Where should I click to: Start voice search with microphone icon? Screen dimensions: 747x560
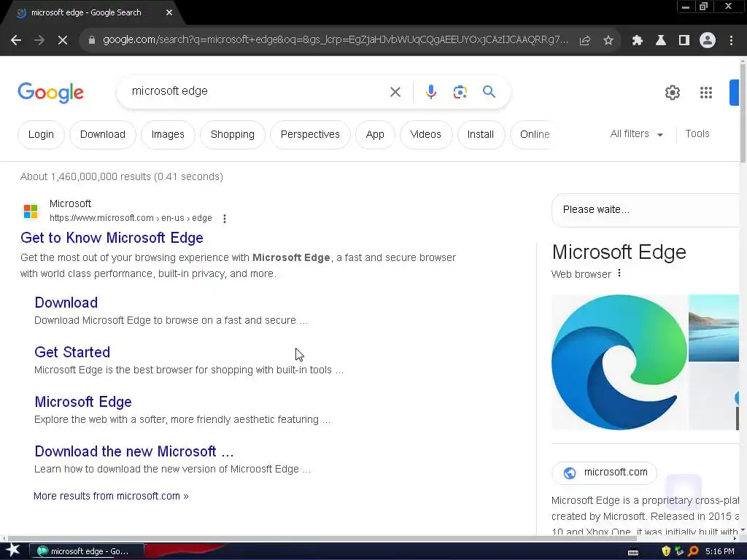(x=430, y=92)
